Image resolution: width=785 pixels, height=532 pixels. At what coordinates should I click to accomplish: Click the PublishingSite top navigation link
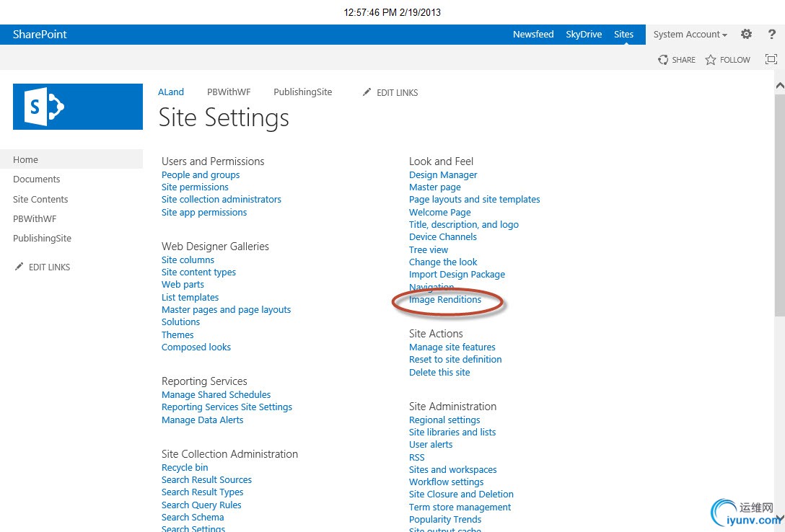[303, 92]
